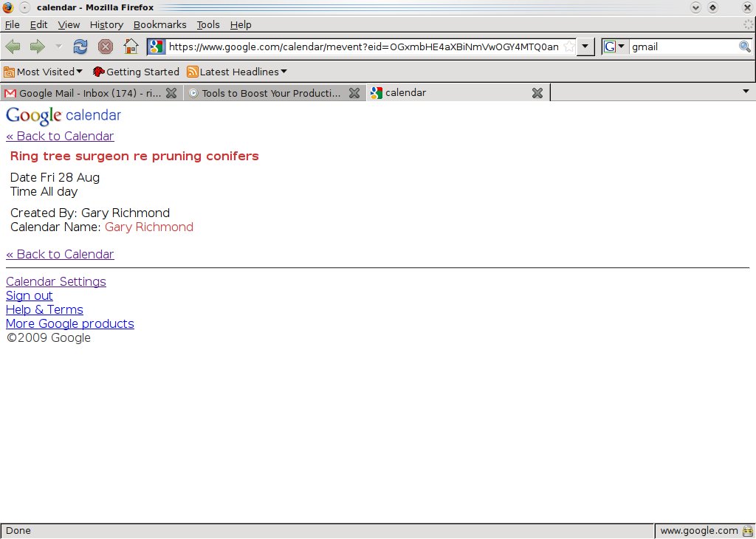Viewport: 756px width, 539px height.
Task: Open the Edit menu
Action: pyautogui.click(x=38, y=24)
